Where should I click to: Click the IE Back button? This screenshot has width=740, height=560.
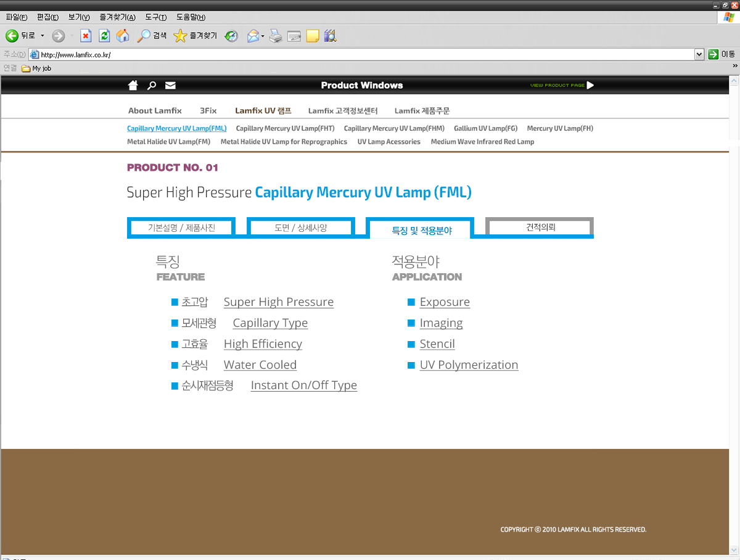(20, 36)
